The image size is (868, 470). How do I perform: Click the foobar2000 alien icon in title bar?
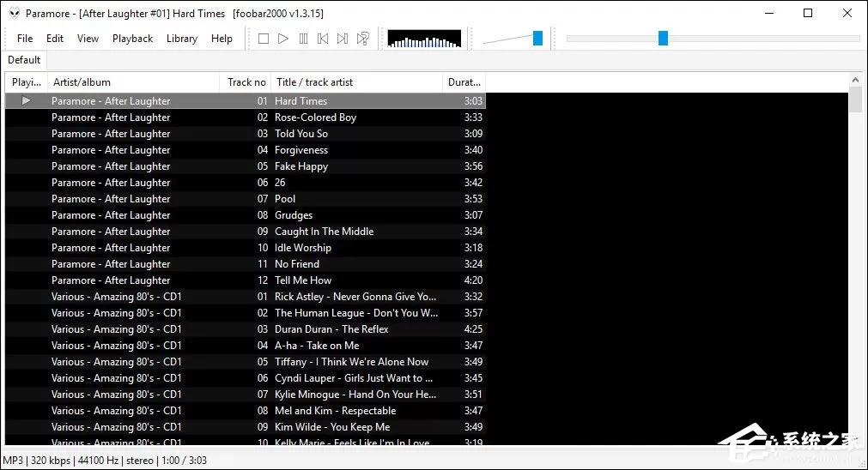[15, 13]
